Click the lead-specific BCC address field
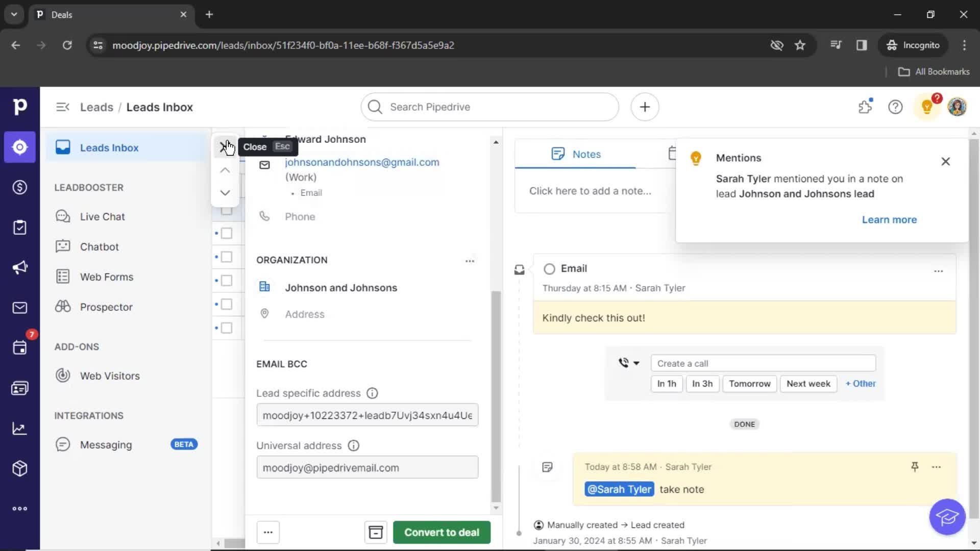 (x=367, y=415)
